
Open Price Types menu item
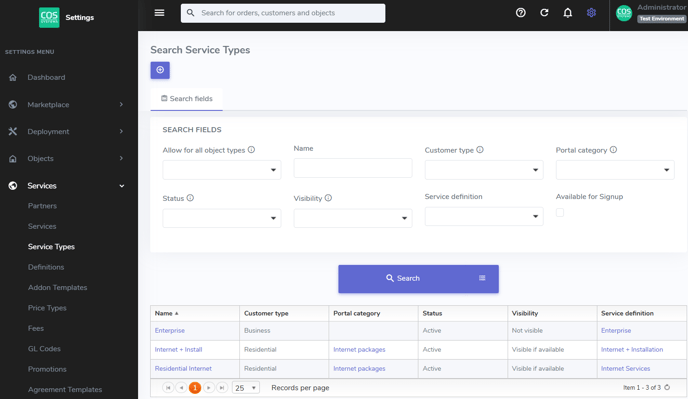tap(47, 308)
